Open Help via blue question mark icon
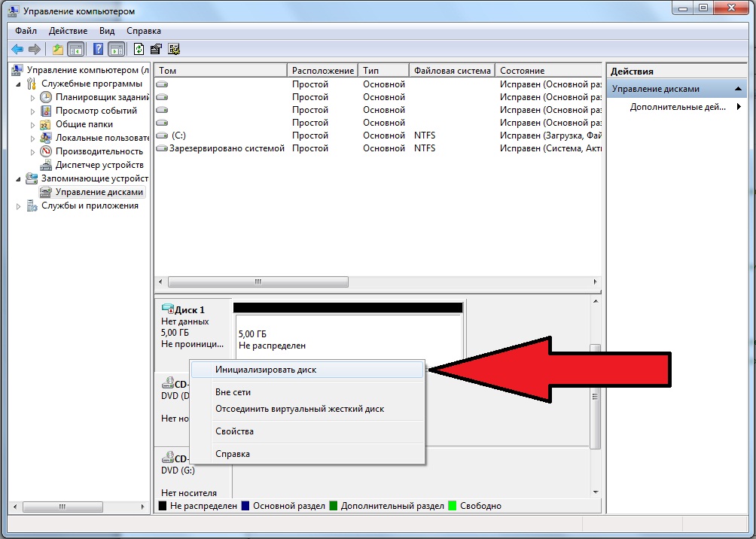This screenshot has height=539, width=756. 99,49
